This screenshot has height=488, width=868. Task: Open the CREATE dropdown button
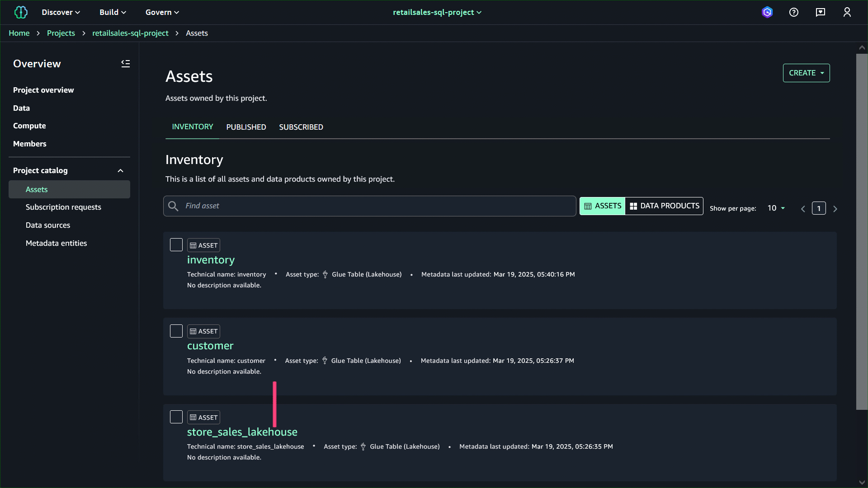coord(806,73)
